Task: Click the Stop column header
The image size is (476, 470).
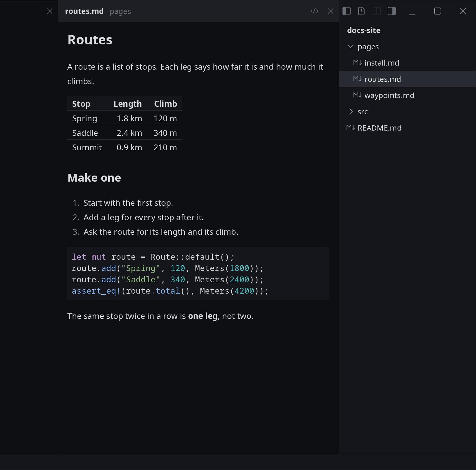Action: [x=81, y=104]
